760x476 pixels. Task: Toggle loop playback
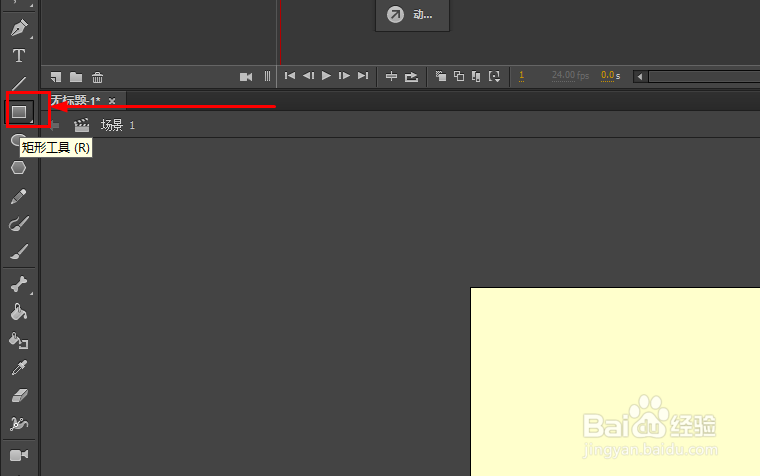(x=412, y=77)
